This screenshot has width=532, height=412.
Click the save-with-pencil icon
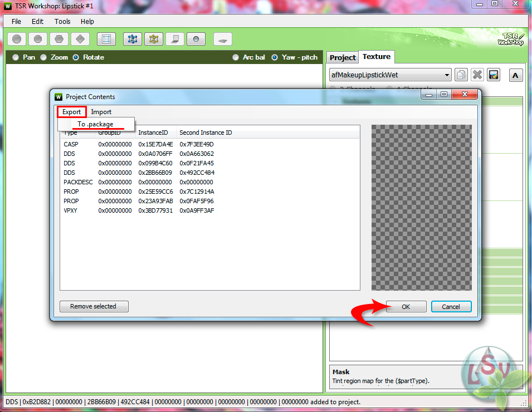(x=494, y=75)
